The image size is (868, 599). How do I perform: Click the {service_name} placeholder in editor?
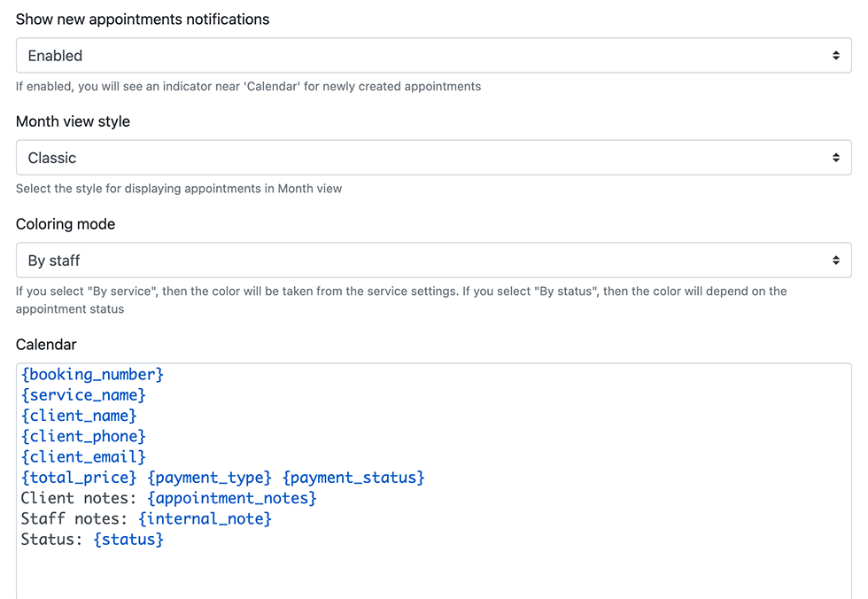point(83,395)
